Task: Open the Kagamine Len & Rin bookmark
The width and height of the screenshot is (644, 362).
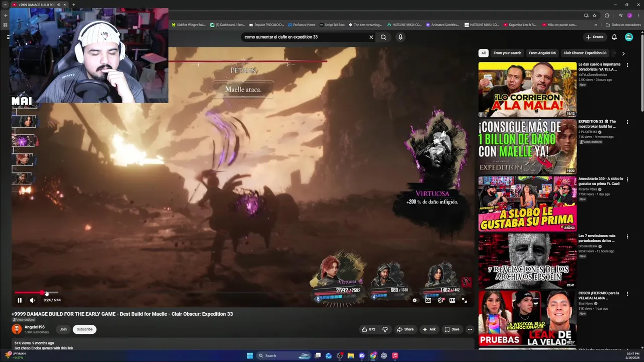Action: click(520, 25)
